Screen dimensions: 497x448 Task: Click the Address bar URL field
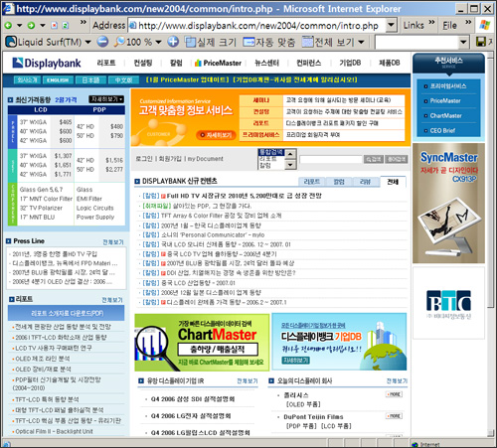[257, 26]
